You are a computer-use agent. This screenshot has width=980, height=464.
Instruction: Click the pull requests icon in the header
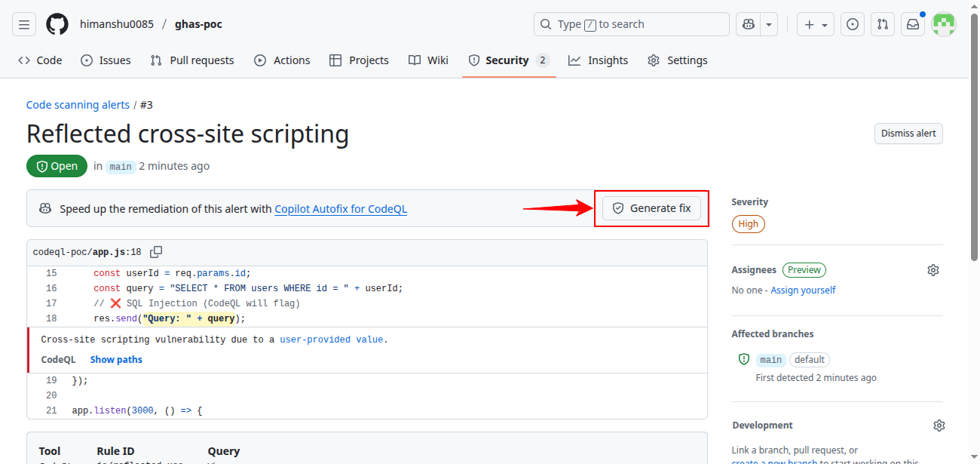tap(882, 23)
